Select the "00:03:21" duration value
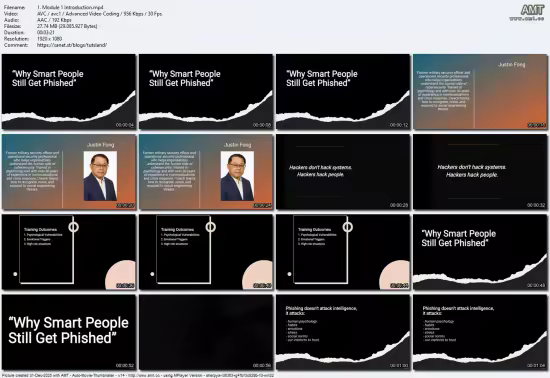550x378 pixels. (x=46, y=33)
